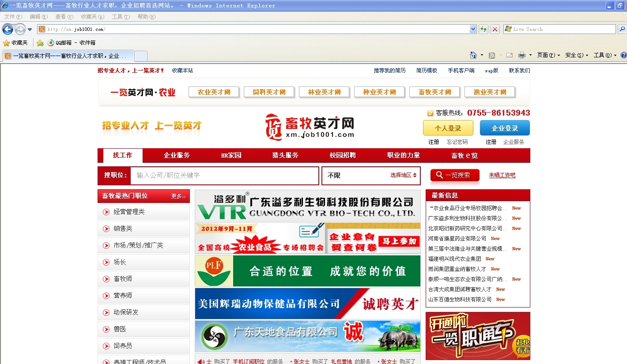The width and height of the screenshot is (627, 364).
Task: Click the arrow icon beside 经营管理类
Action: (106, 212)
